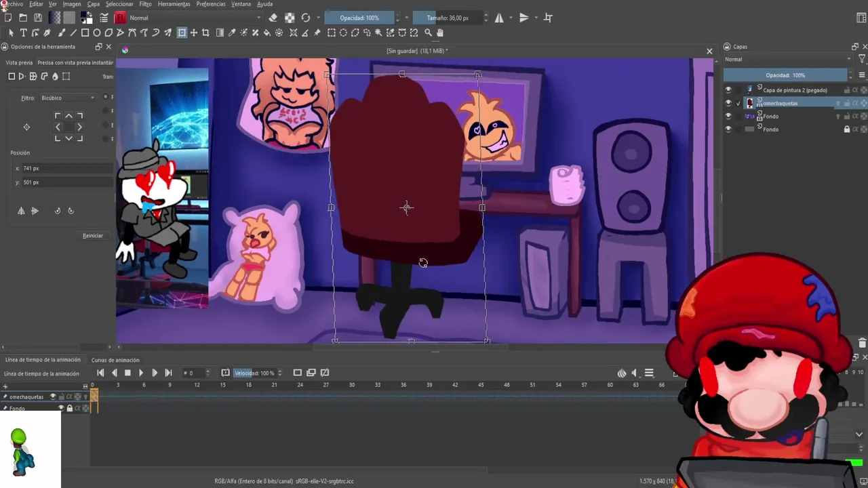Stop the animation playback

[x=127, y=373]
